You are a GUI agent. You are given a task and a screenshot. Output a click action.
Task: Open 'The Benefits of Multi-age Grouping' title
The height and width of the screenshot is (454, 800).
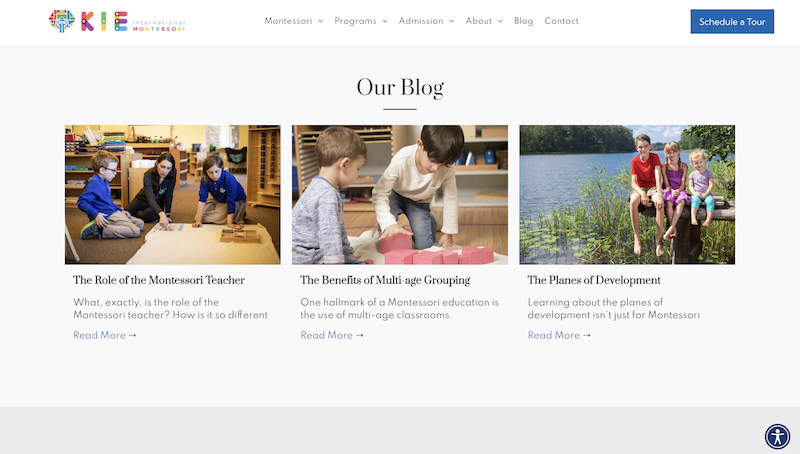[x=385, y=280]
